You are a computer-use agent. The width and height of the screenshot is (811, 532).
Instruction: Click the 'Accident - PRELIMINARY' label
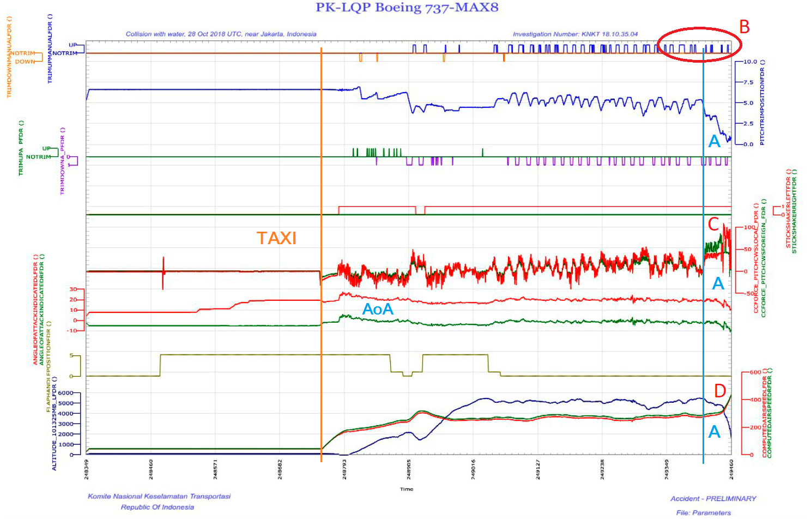713,498
